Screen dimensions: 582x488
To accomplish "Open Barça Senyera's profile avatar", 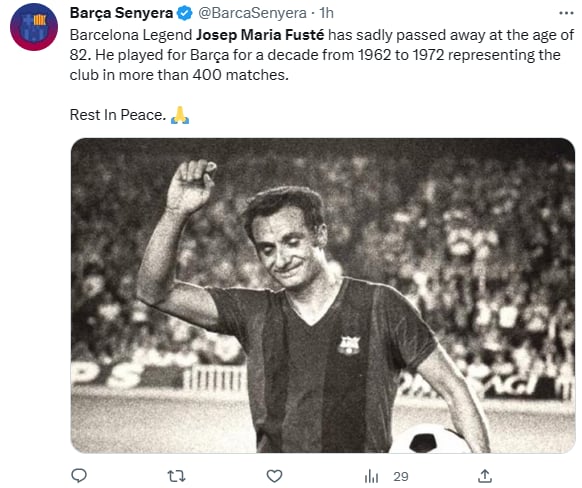I will tap(34, 27).
